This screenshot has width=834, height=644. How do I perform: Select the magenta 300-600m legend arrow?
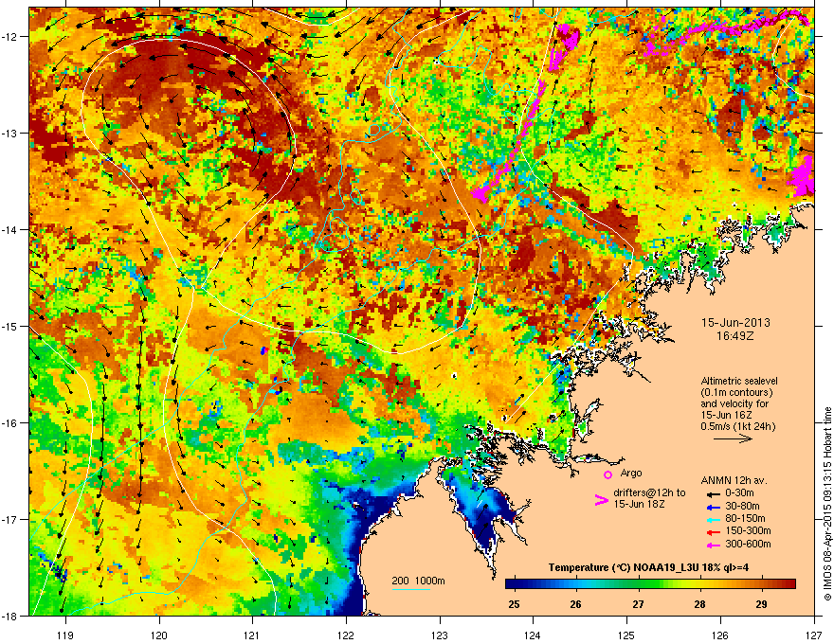(713, 546)
